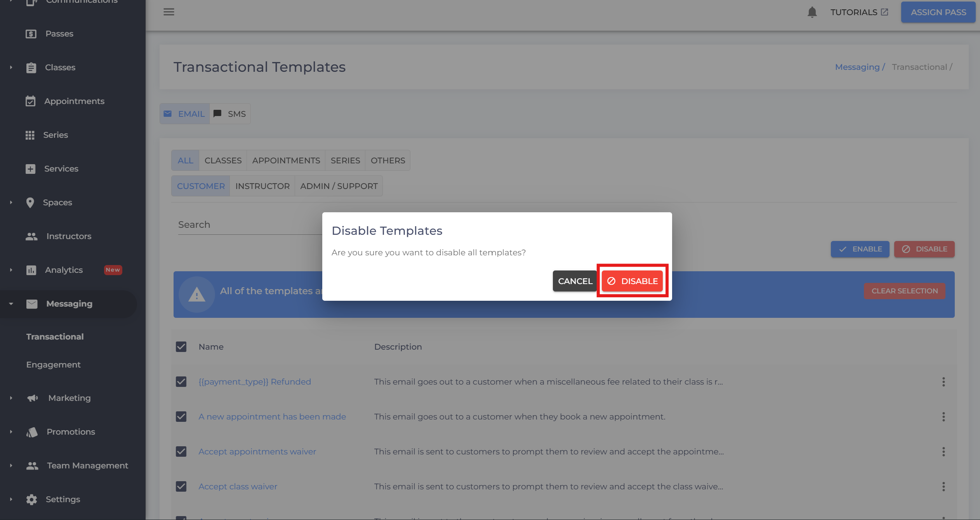
Task: Open the hamburger menu icon
Action: pos(169,12)
